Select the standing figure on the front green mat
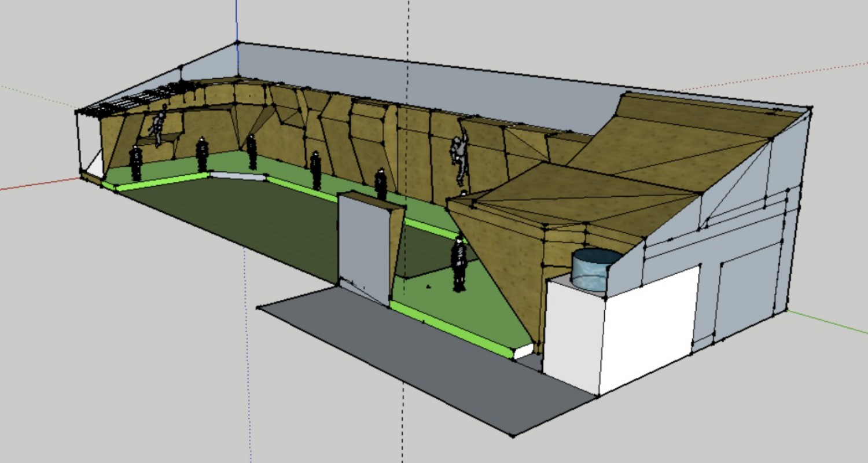The image size is (868, 463). [x=459, y=264]
